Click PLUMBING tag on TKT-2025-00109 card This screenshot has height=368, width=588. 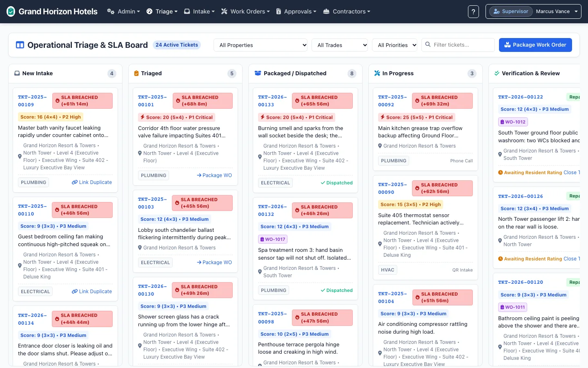tap(33, 182)
